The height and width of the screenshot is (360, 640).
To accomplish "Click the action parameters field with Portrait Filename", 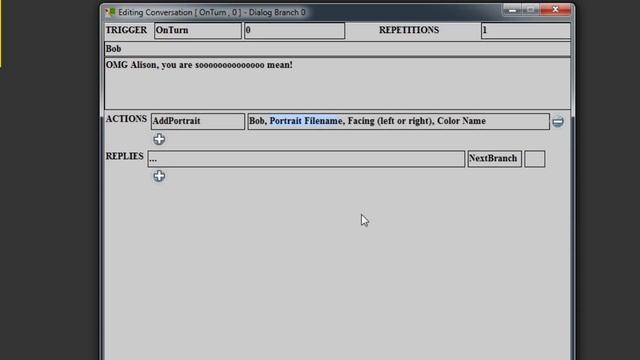I will point(398,122).
